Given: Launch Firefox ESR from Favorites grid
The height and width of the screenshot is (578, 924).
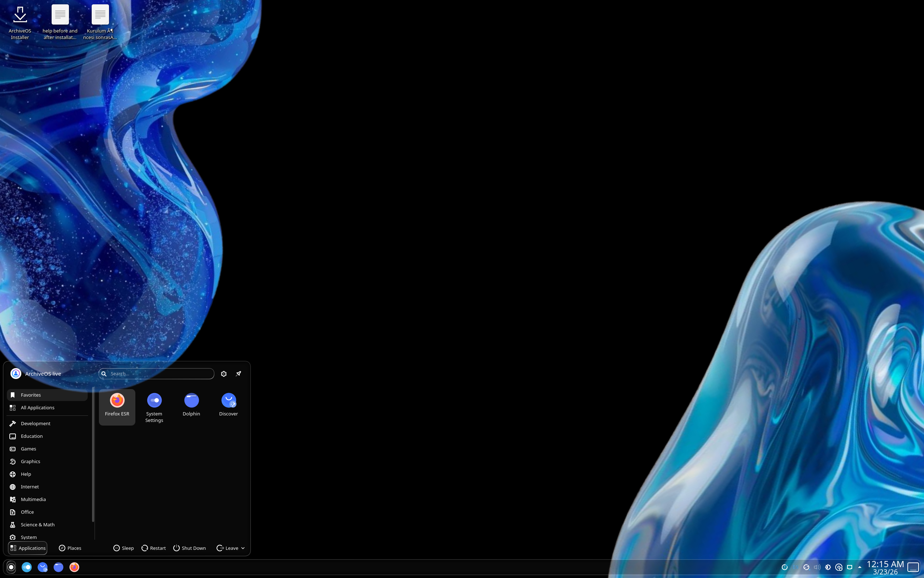Looking at the screenshot, I should (117, 407).
